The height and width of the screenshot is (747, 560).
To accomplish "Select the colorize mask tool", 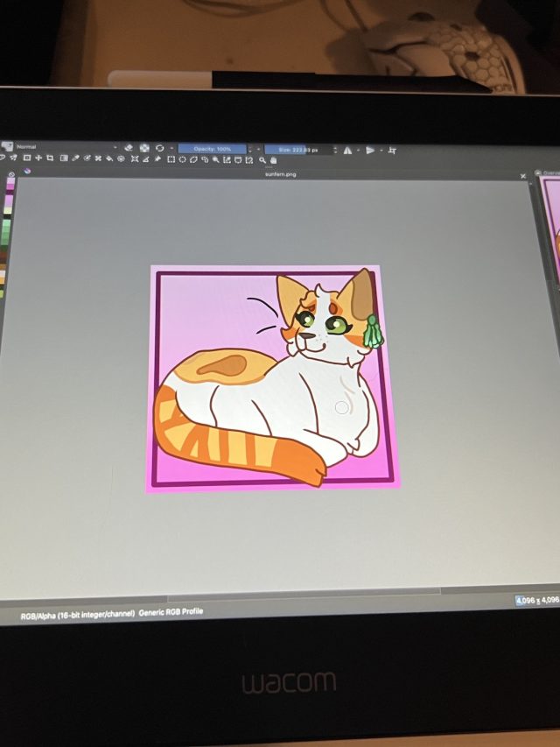I will [x=87, y=159].
